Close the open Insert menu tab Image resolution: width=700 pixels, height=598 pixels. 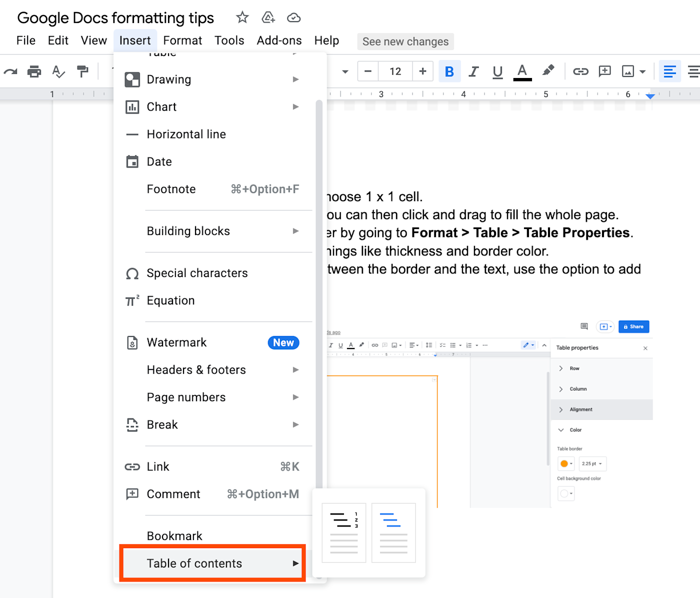(135, 40)
